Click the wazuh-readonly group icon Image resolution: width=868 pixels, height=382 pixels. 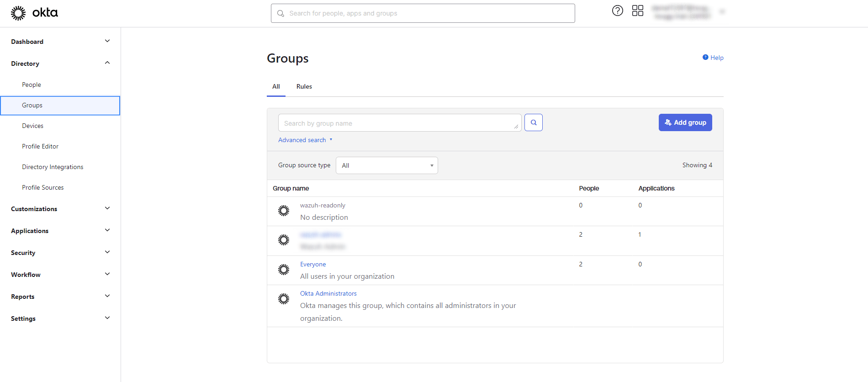pyautogui.click(x=284, y=211)
